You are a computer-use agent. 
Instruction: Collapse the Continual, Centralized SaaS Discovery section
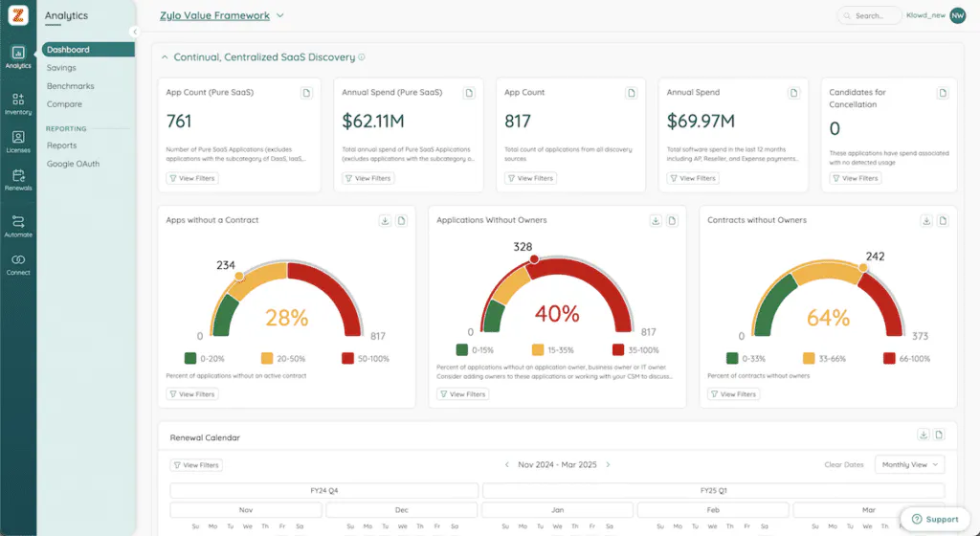pos(165,56)
